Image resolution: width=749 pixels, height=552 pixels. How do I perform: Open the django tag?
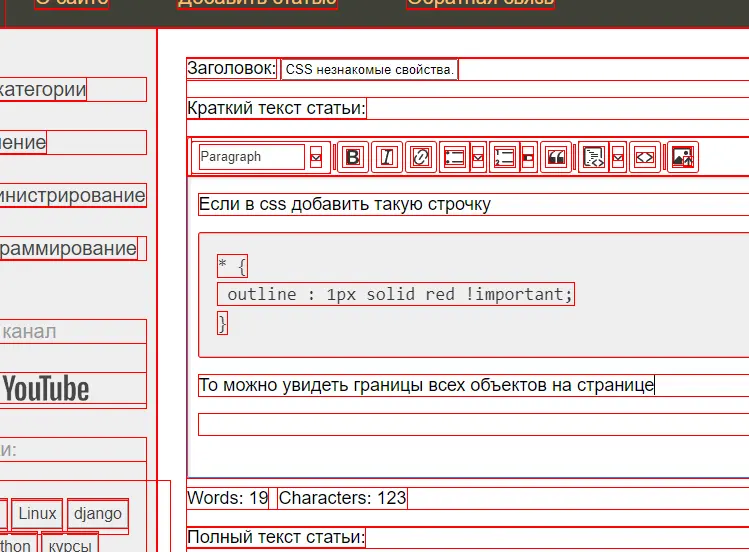(x=98, y=513)
